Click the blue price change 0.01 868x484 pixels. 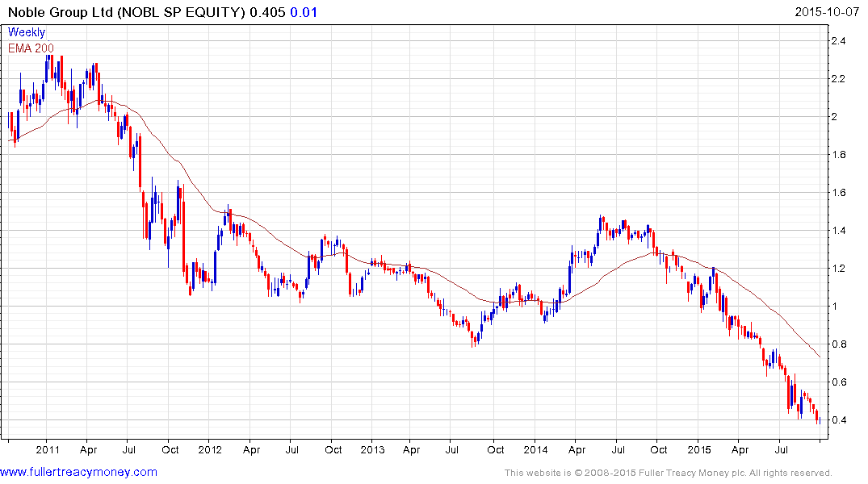point(304,12)
